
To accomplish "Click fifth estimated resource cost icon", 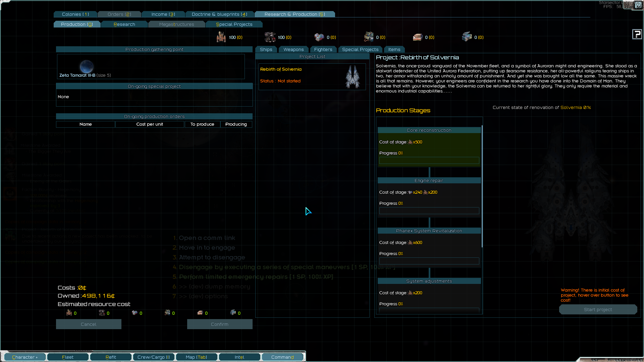I will pos(200,313).
